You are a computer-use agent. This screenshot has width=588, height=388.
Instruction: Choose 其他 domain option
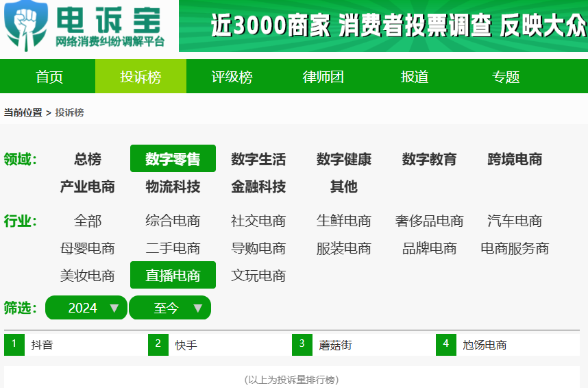click(x=344, y=186)
